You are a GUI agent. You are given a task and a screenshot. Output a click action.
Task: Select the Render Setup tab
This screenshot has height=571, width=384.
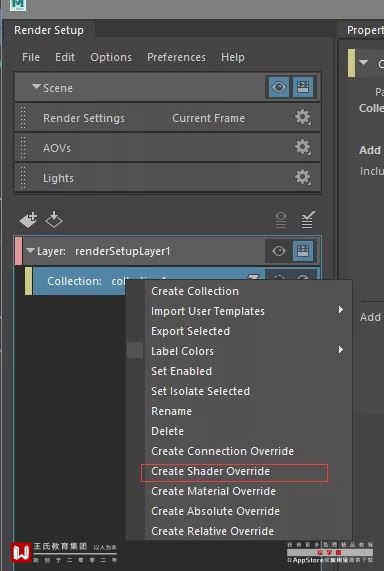(x=49, y=30)
